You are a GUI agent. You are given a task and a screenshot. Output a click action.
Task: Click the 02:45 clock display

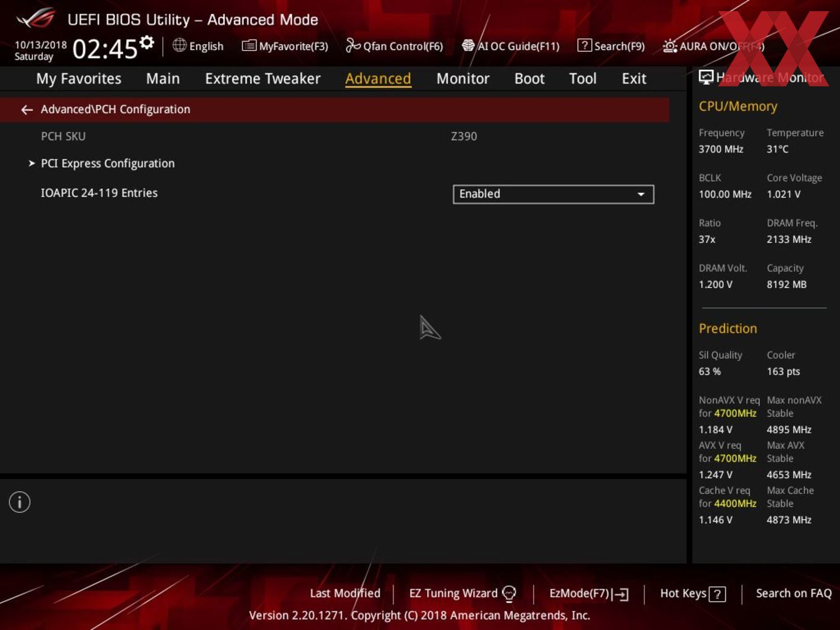[x=105, y=49]
